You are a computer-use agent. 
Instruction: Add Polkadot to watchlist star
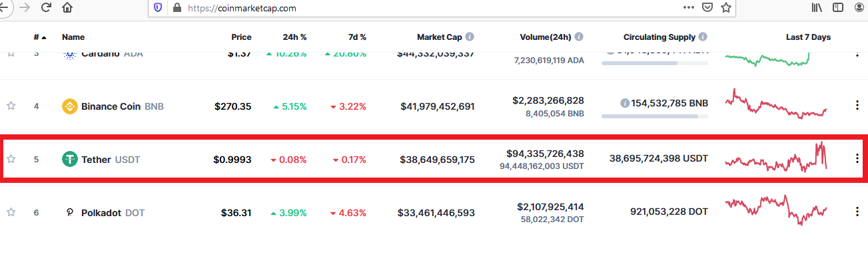pyautogui.click(x=11, y=213)
